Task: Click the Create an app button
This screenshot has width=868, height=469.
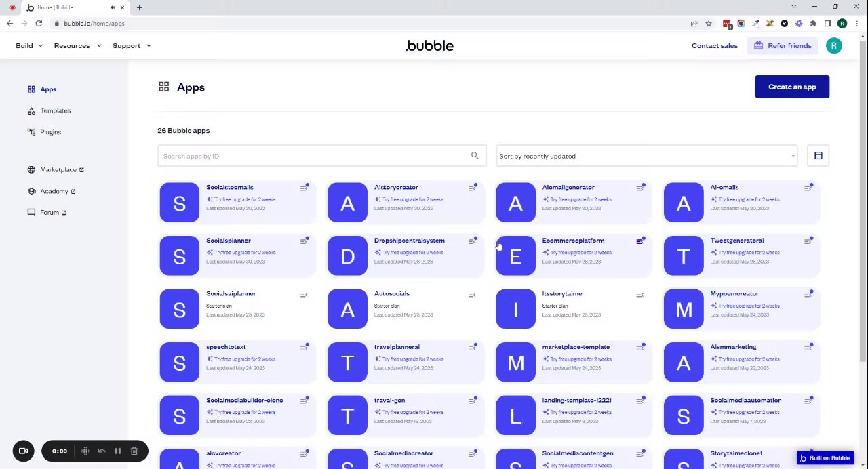Action: pos(792,87)
